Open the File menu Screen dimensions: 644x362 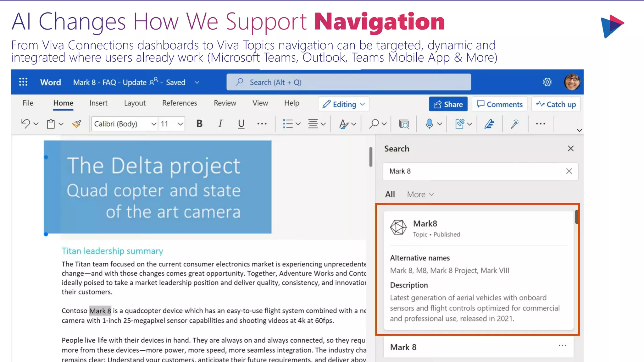[28, 103]
